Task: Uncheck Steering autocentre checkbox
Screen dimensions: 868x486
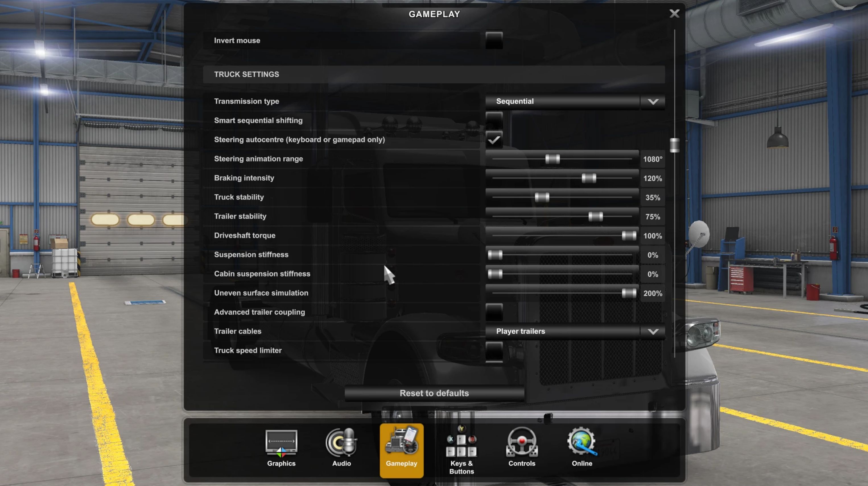Action: pyautogui.click(x=494, y=140)
